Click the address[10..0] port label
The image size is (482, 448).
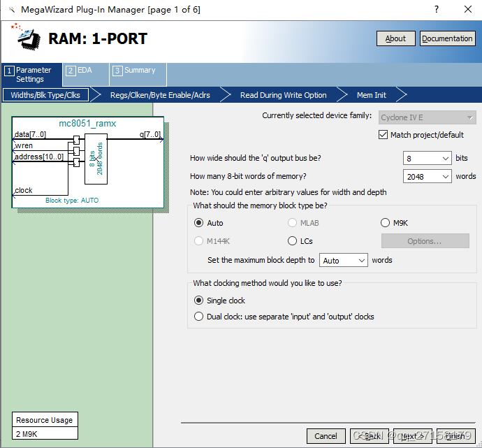point(38,157)
